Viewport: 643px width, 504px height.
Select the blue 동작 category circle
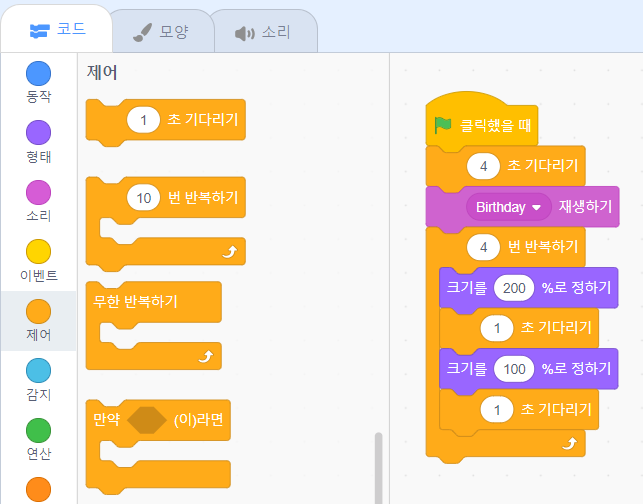tap(39, 73)
